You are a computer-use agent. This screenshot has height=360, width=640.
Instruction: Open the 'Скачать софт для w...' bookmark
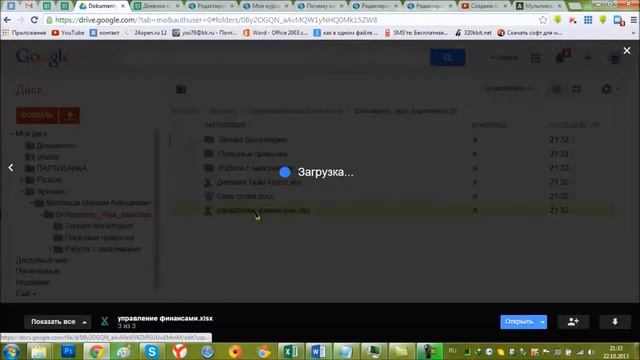pyautogui.click(x=530, y=33)
